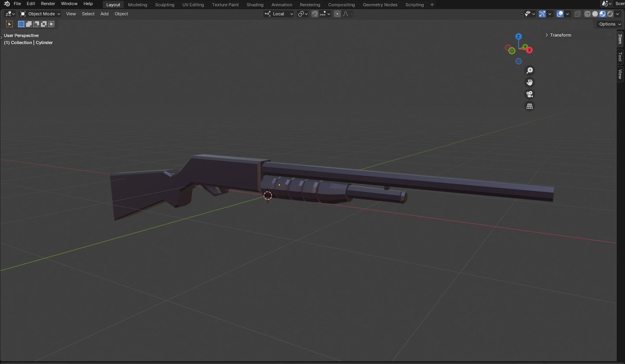Screen dimensions: 625x364
Task: Add a new workspace with plus icon
Action: [x=432, y=5]
